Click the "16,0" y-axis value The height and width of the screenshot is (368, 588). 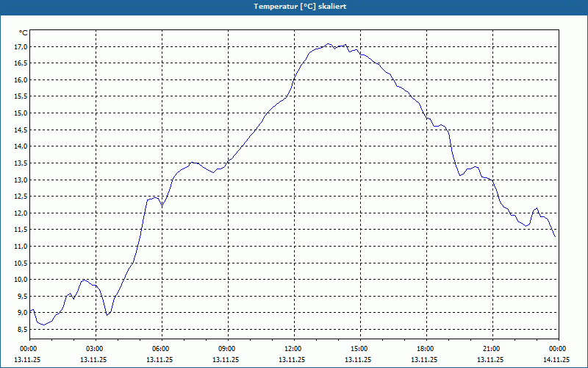coord(21,79)
